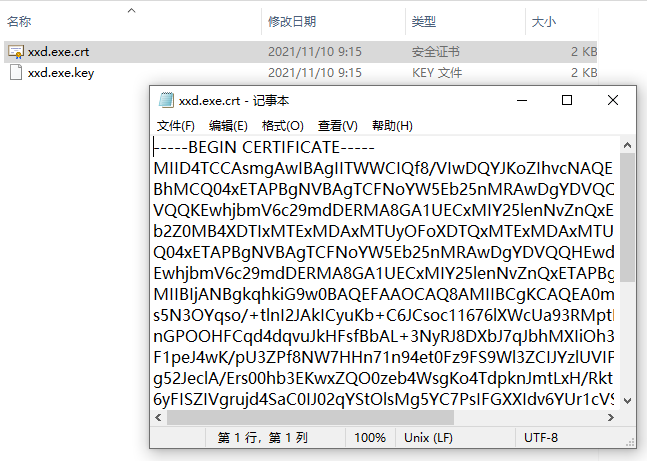Maximize the Notepad window
Image resolution: width=647 pixels, height=461 pixels.
(x=567, y=100)
